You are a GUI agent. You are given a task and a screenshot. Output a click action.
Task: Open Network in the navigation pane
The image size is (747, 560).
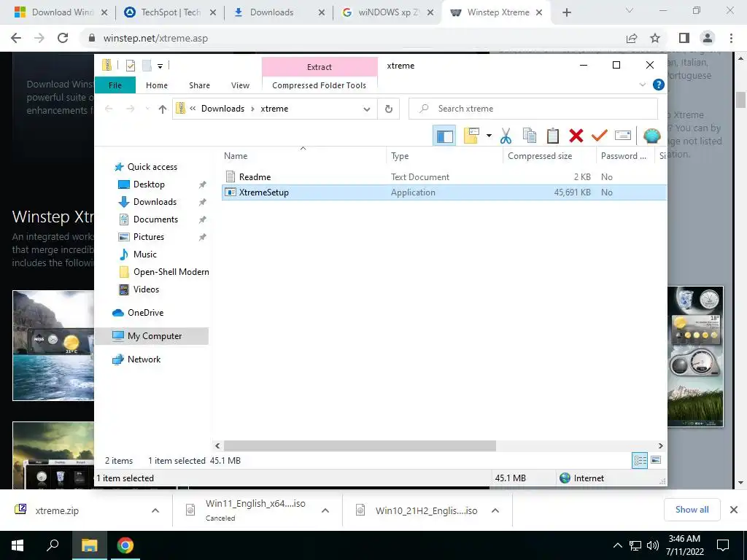pos(144,359)
